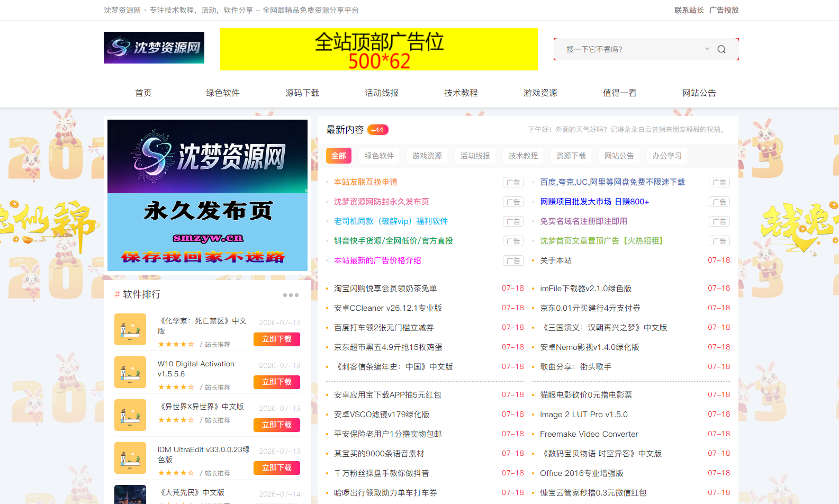Viewport: 839px width, 504px height.
Task: Open the 联系站长 link
Action: (x=689, y=10)
